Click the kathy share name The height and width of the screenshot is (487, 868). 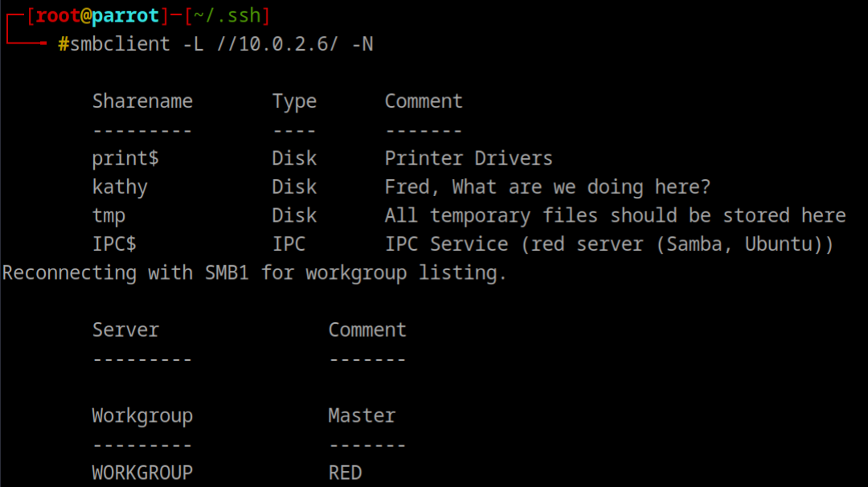[x=120, y=187]
